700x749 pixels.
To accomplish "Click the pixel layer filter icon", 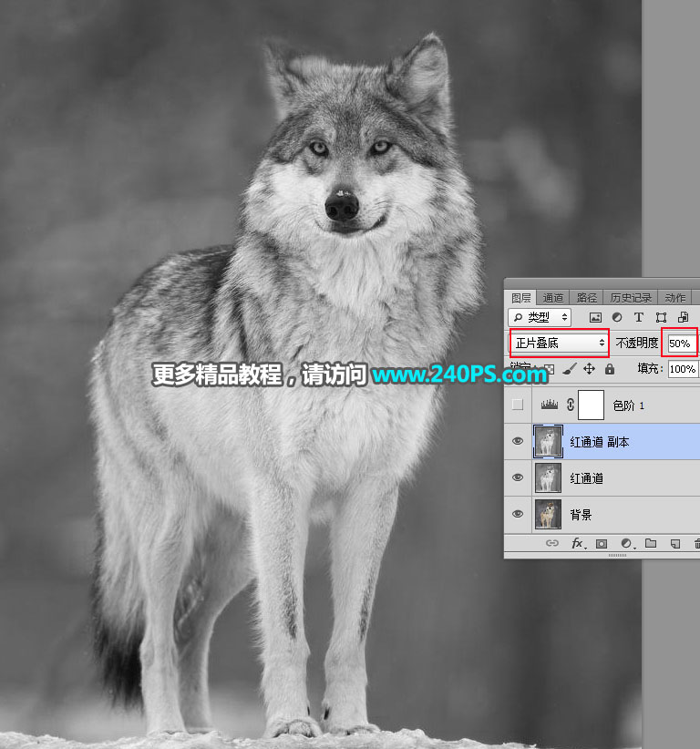I will pyautogui.click(x=596, y=317).
